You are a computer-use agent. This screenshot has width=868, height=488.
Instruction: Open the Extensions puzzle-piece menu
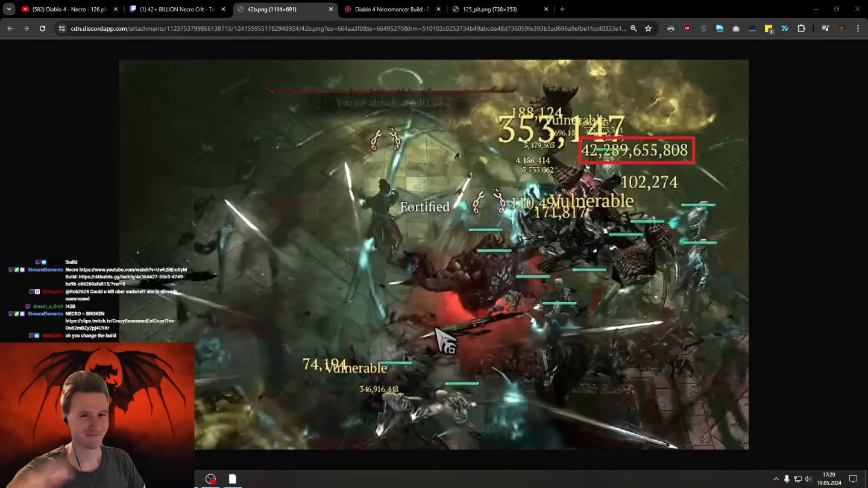801,28
